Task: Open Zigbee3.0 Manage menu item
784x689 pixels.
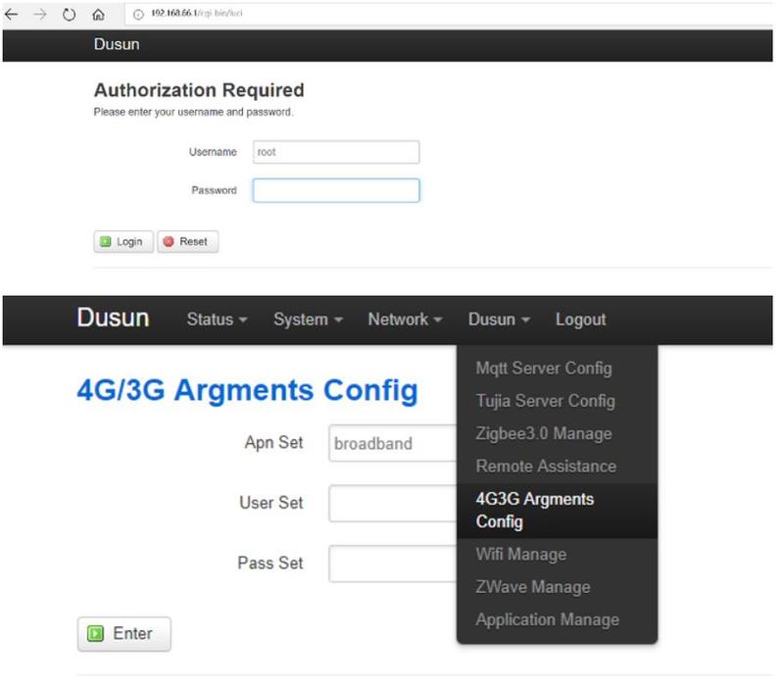Action: point(557,433)
